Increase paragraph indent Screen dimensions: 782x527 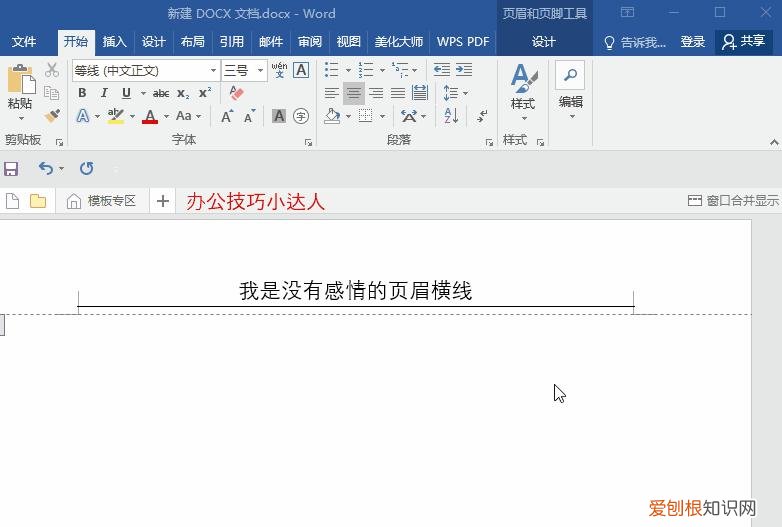click(464, 70)
